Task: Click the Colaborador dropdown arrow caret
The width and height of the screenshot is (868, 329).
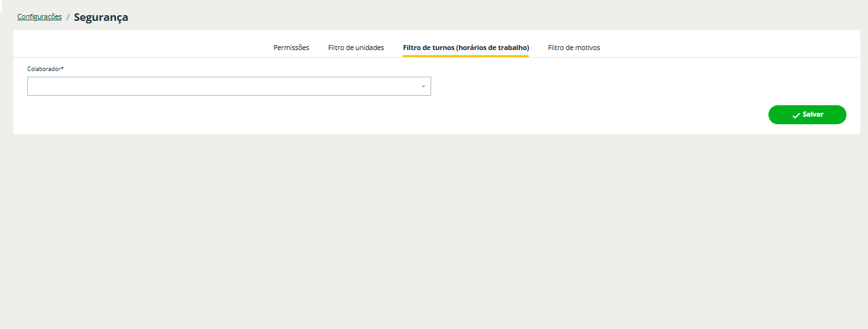Action: [x=423, y=86]
